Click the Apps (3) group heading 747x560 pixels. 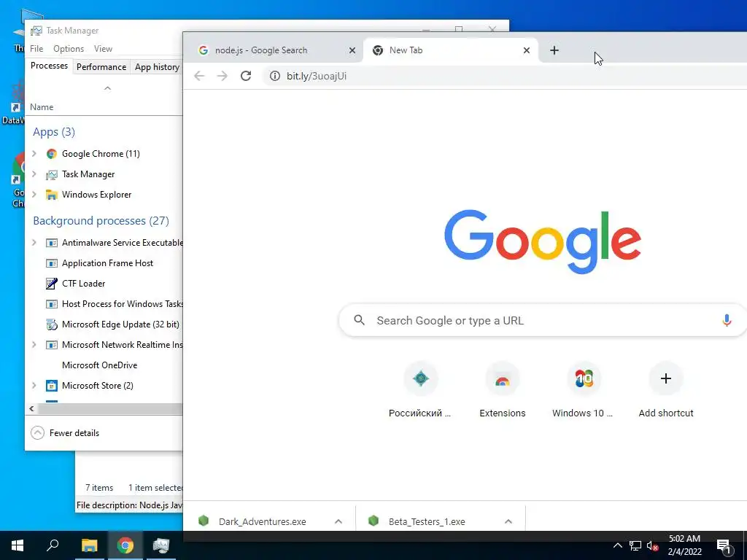(x=54, y=132)
